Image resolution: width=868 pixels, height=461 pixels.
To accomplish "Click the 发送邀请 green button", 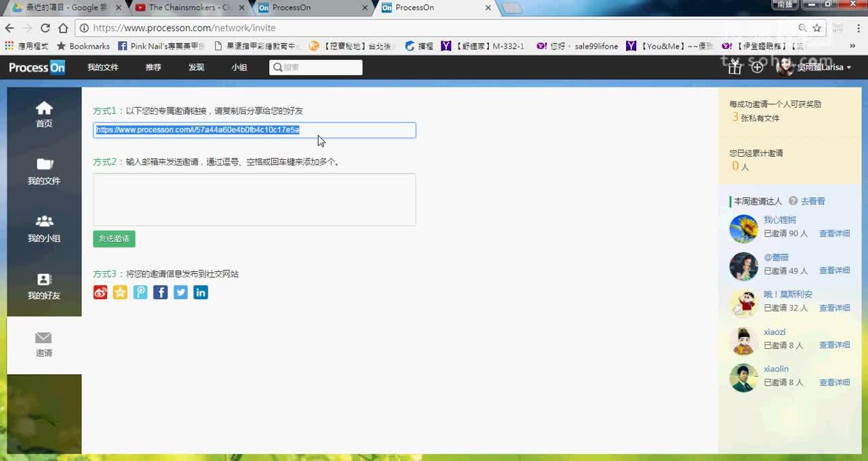I will 114,239.
